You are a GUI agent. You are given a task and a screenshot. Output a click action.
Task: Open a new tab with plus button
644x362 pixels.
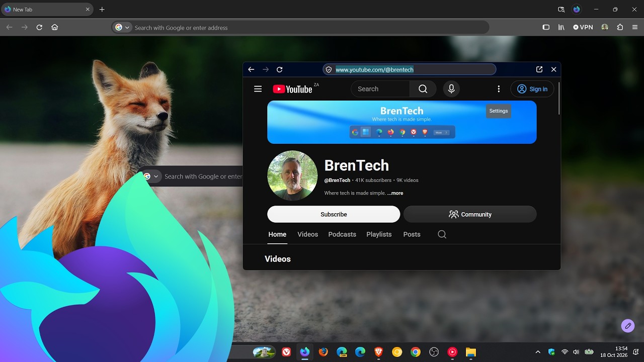point(102,10)
